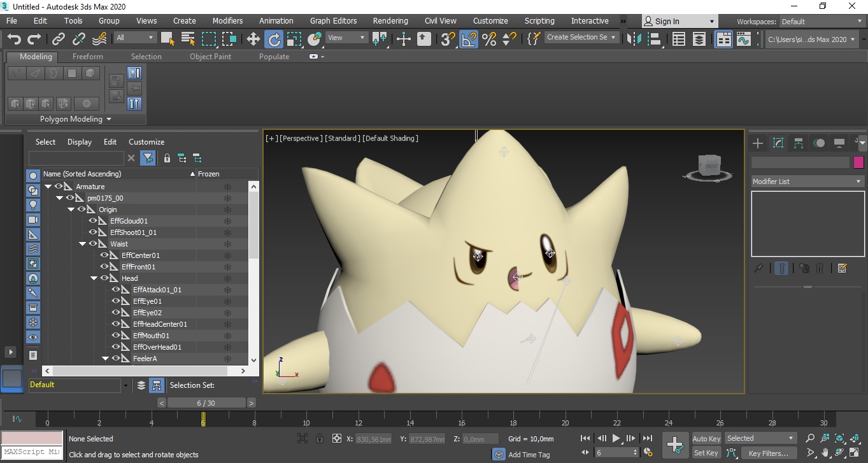868x463 pixels.
Task: Click Add Time Tag
Action: [x=529, y=455]
